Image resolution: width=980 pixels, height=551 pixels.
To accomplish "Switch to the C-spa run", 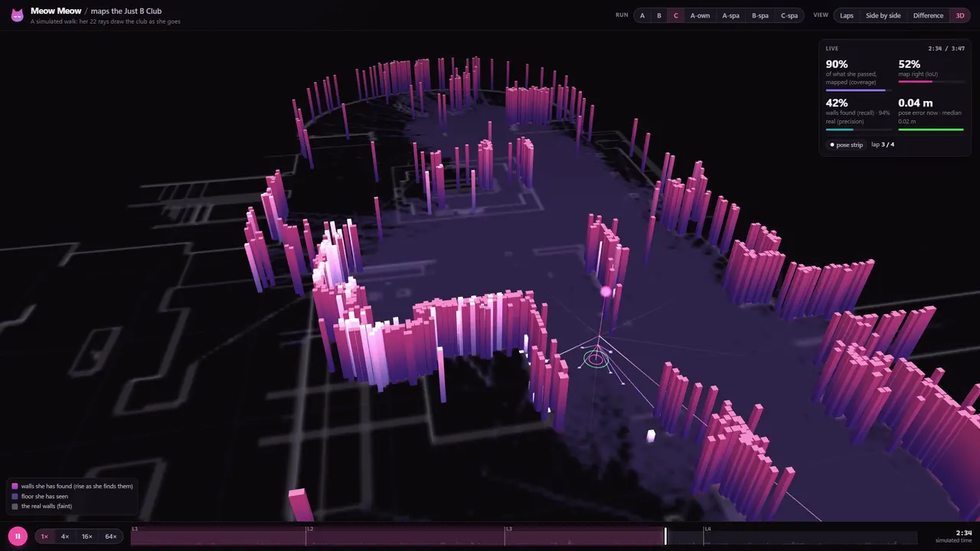I will pyautogui.click(x=789, y=15).
